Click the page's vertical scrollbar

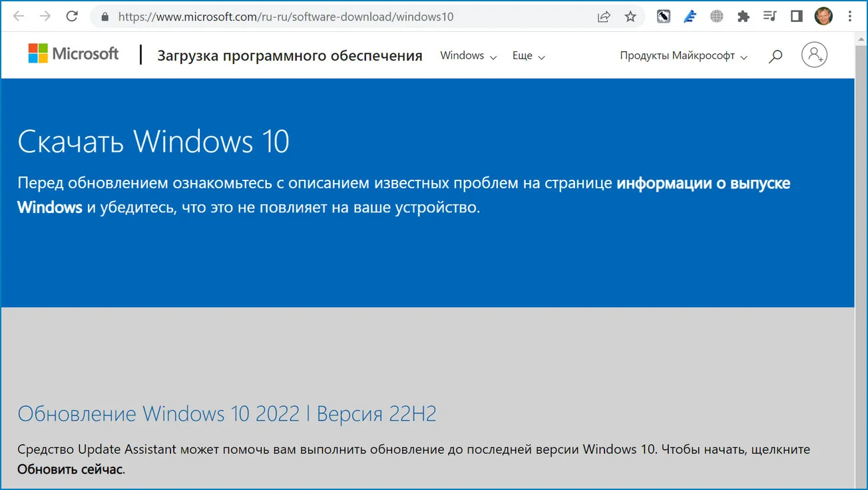(861, 261)
